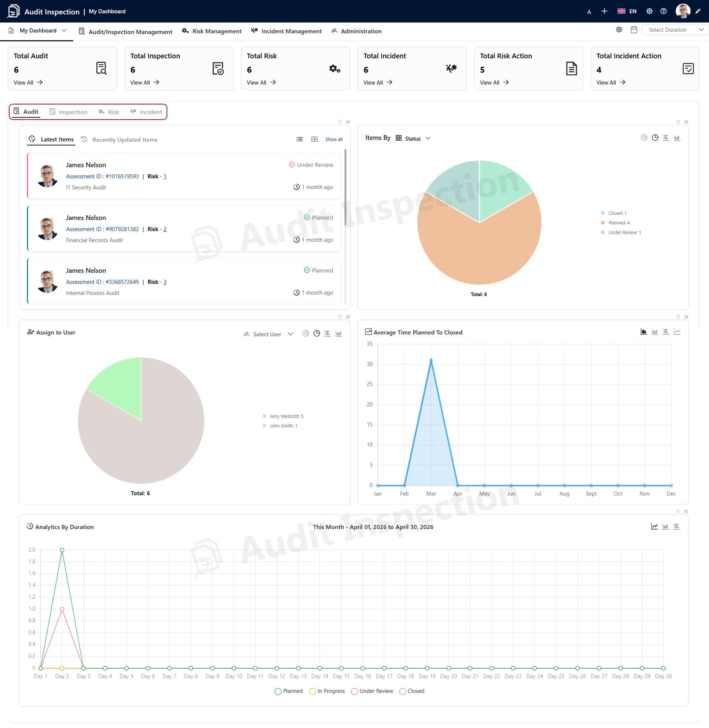Open Risk Management menu
The width and height of the screenshot is (709, 728).
pos(212,31)
